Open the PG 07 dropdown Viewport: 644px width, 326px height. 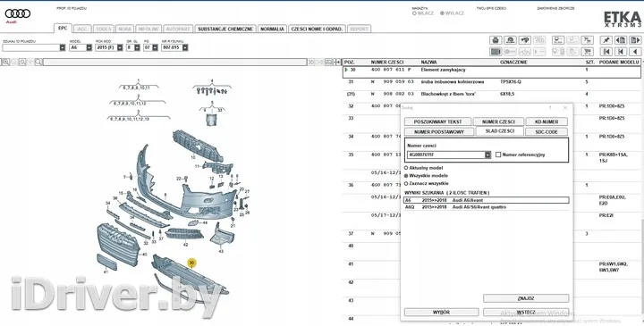(155, 47)
